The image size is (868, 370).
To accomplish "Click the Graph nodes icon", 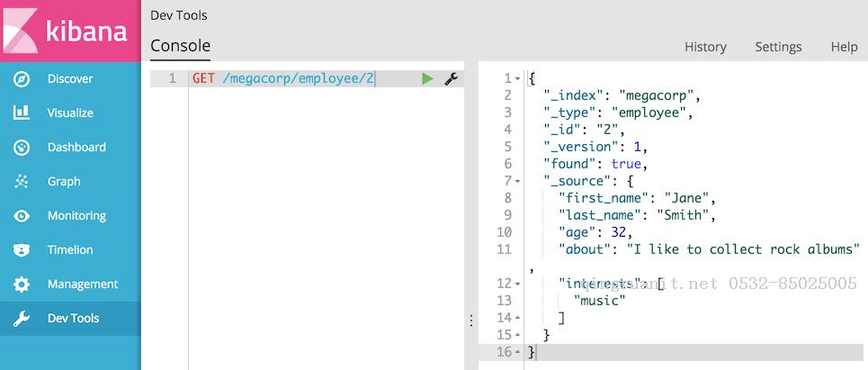I will pos(22,182).
